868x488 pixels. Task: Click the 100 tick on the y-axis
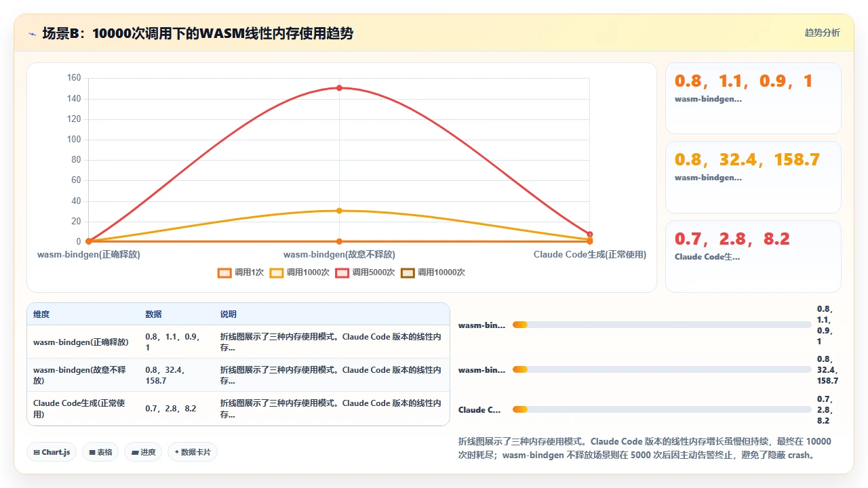tap(74, 140)
